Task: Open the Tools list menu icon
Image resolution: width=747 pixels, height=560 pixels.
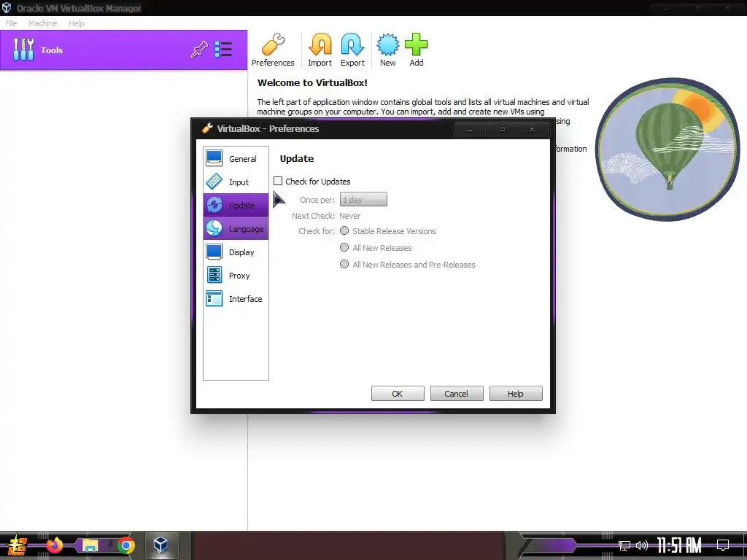Action: pyautogui.click(x=223, y=50)
